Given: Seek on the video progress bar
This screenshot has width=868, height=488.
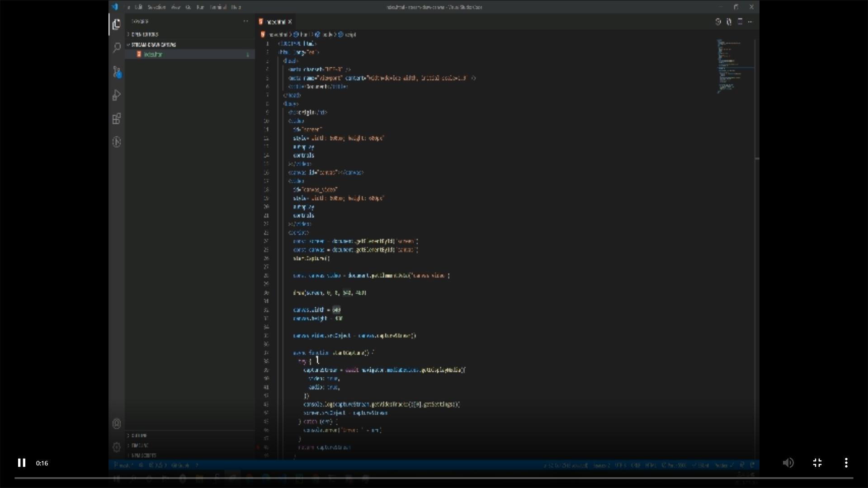Looking at the screenshot, I should pyautogui.click(x=433, y=478).
